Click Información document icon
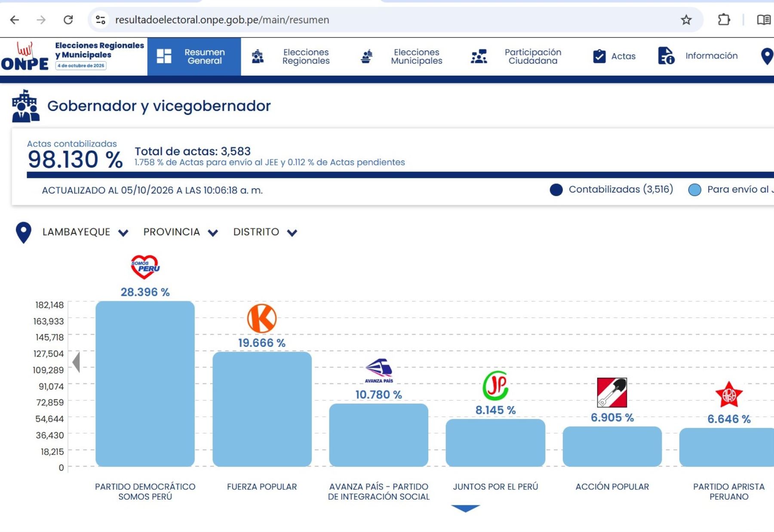The image size is (774, 532). click(666, 56)
